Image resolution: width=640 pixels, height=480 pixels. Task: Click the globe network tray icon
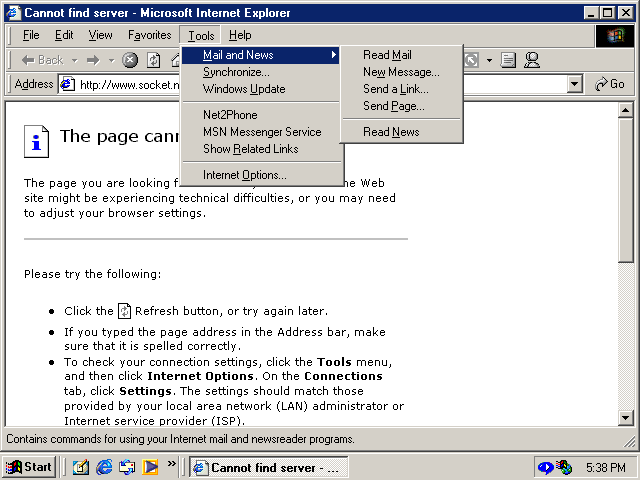[565, 467]
